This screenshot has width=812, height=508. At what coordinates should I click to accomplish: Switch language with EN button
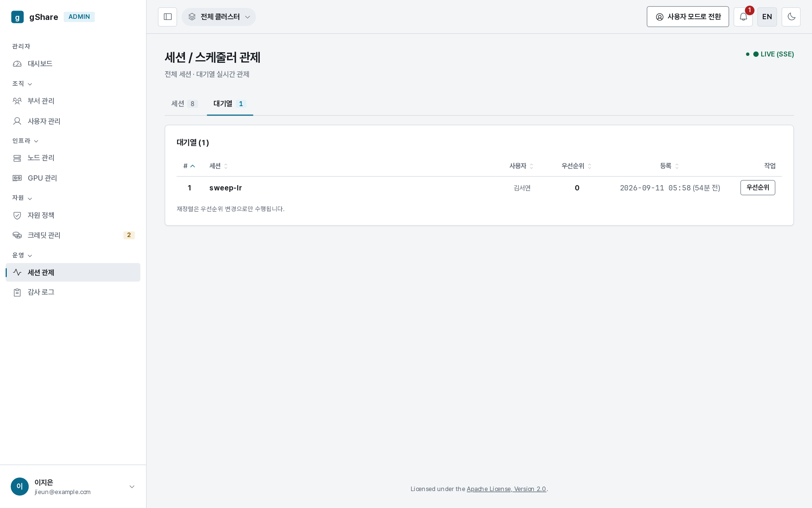(x=767, y=17)
